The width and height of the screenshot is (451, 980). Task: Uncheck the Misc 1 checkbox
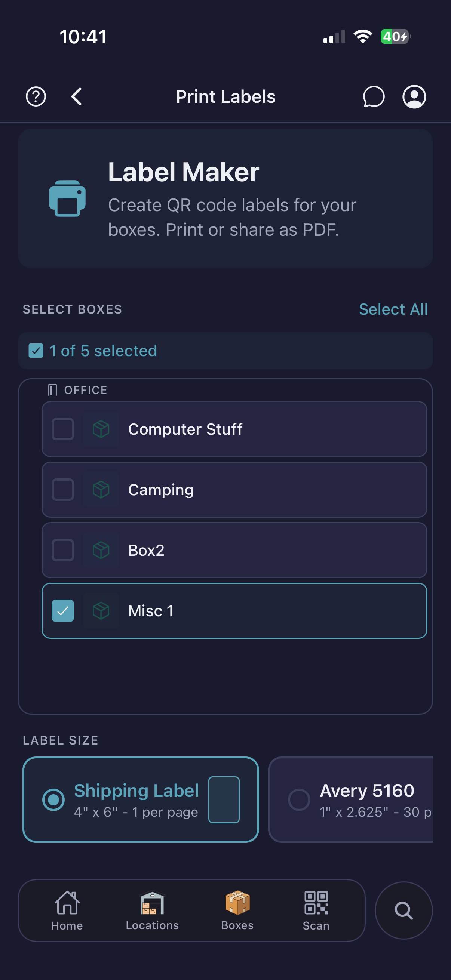[x=63, y=611]
